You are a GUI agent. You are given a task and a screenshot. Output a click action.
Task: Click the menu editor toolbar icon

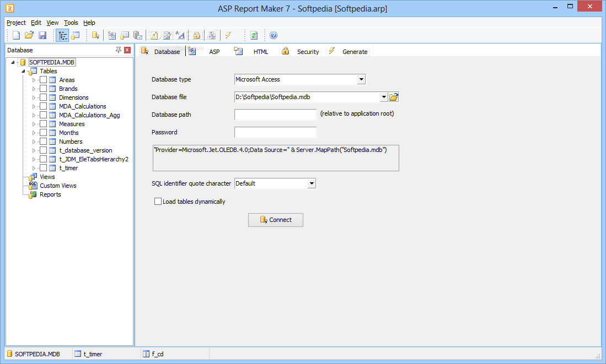pos(211,35)
